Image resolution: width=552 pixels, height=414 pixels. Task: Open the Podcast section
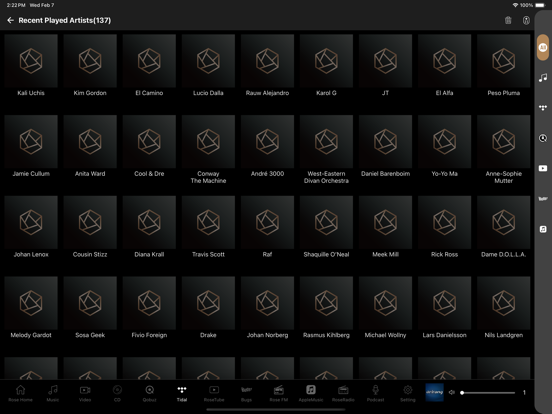pyautogui.click(x=376, y=393)
